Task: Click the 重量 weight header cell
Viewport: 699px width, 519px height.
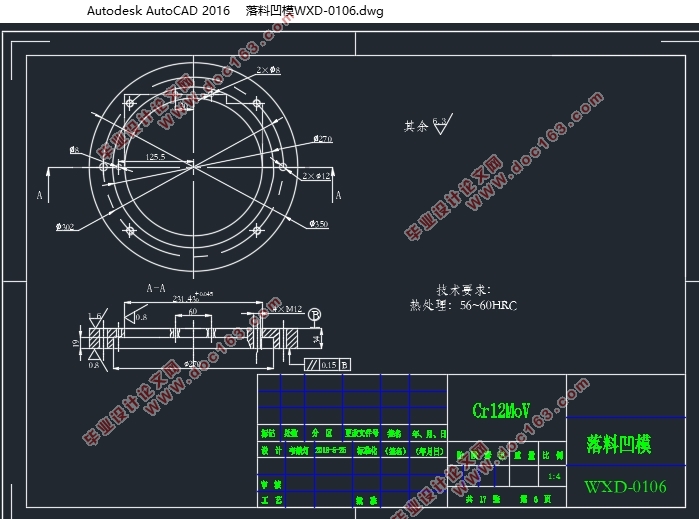Action: (524, 455)
